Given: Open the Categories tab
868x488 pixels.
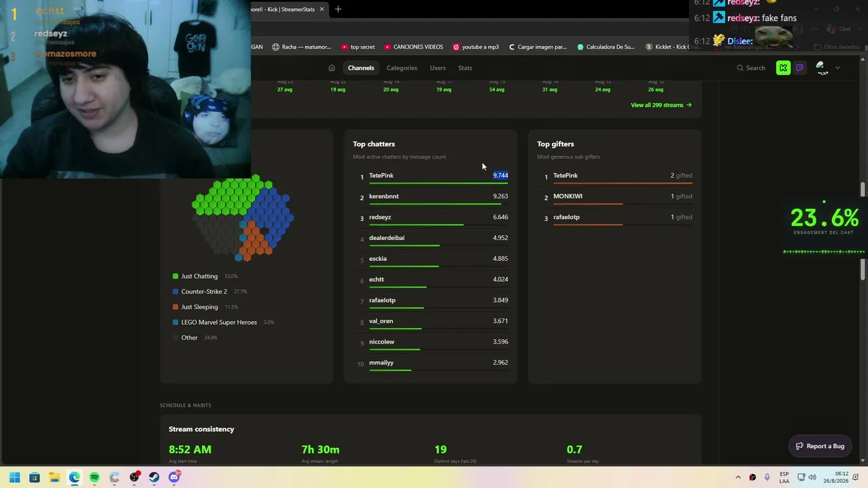Looking at the screenshot, I should [x=401, y=68].
